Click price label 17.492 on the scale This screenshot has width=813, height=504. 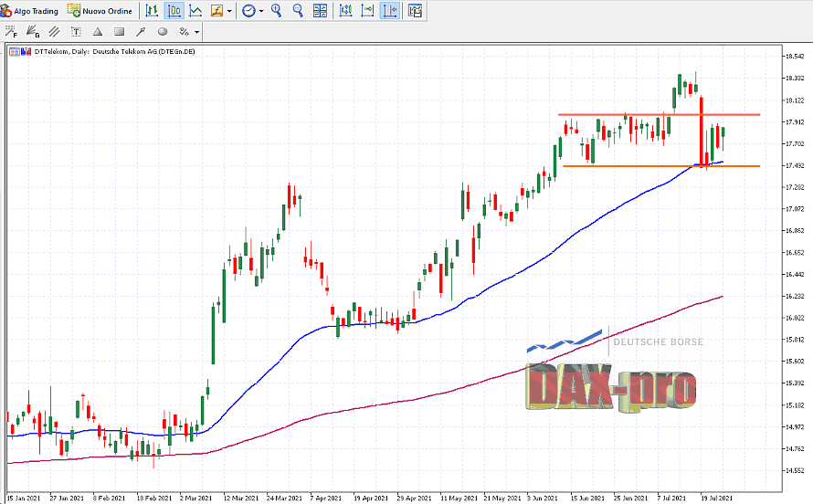pos(795,166)
